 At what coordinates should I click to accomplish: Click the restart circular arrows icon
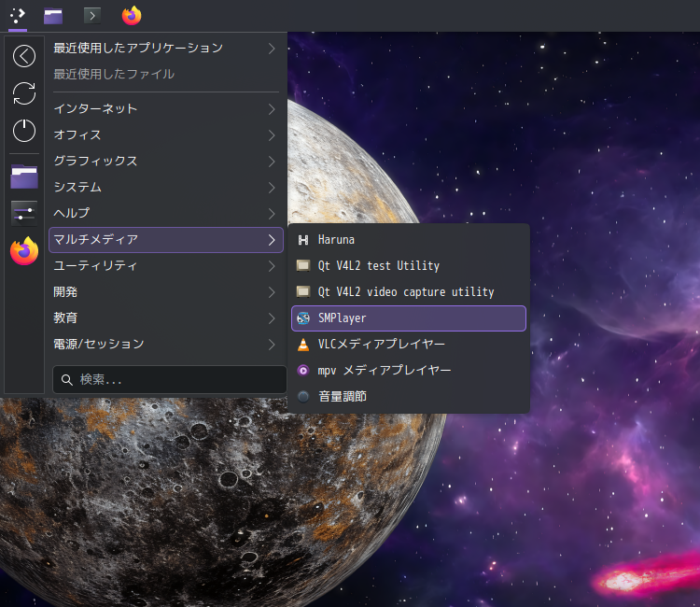pyautogui.click(x=24, y=93)
